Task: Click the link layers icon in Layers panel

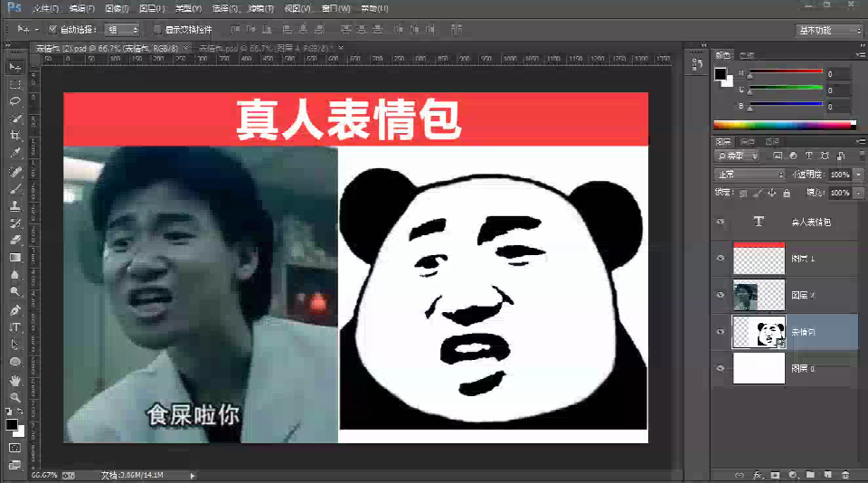Action: [x=740, y=475]
